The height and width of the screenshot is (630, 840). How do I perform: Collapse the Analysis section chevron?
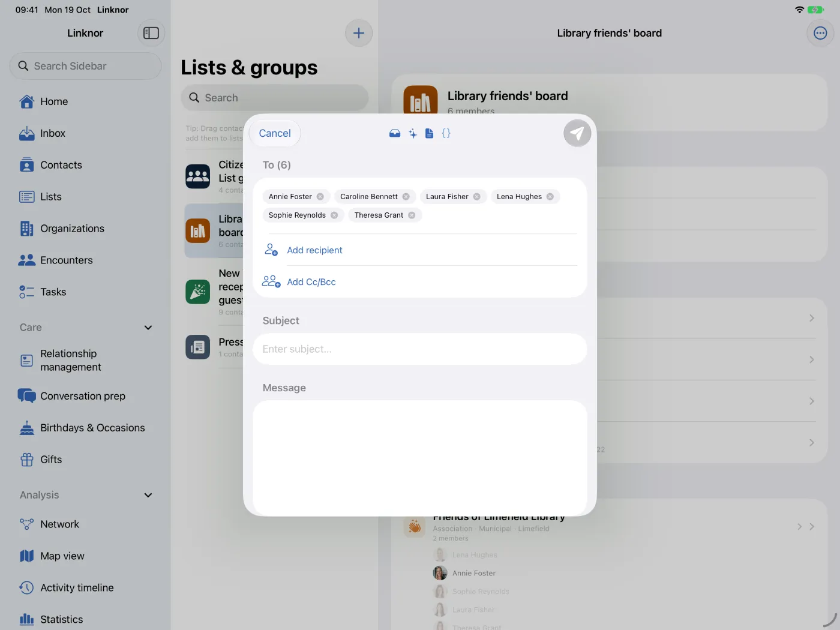point(148,495)
